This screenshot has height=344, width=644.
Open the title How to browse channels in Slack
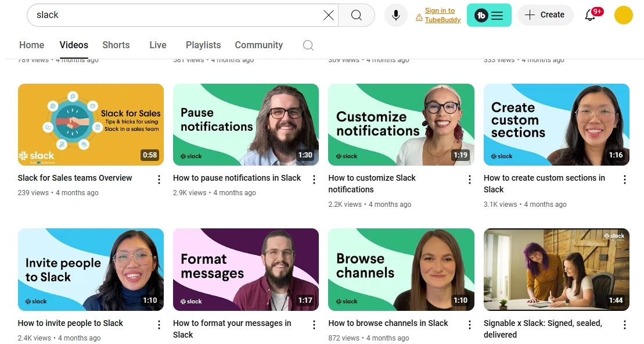[388, 324]
